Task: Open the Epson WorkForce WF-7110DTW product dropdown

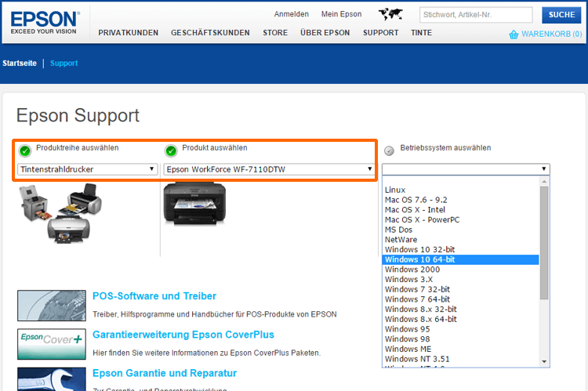Action: click(269, 169)
